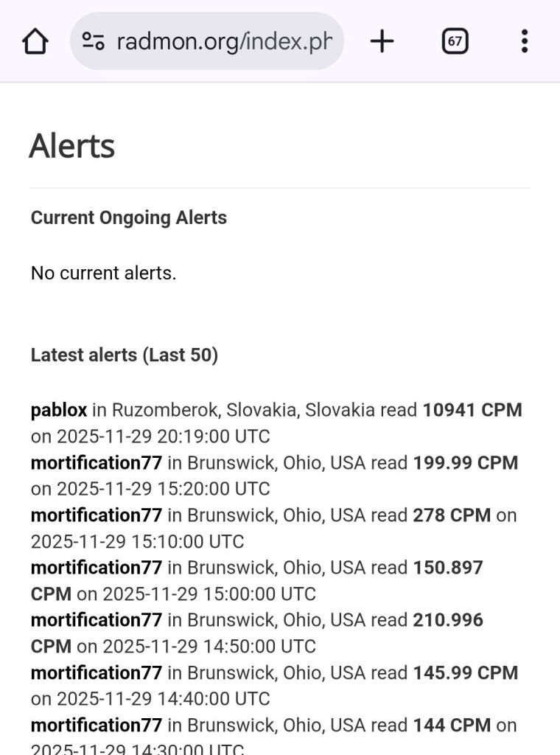The image size is (560, 755).
Task: Click the 10941 CPM reading value
Action: pos(472,410)
